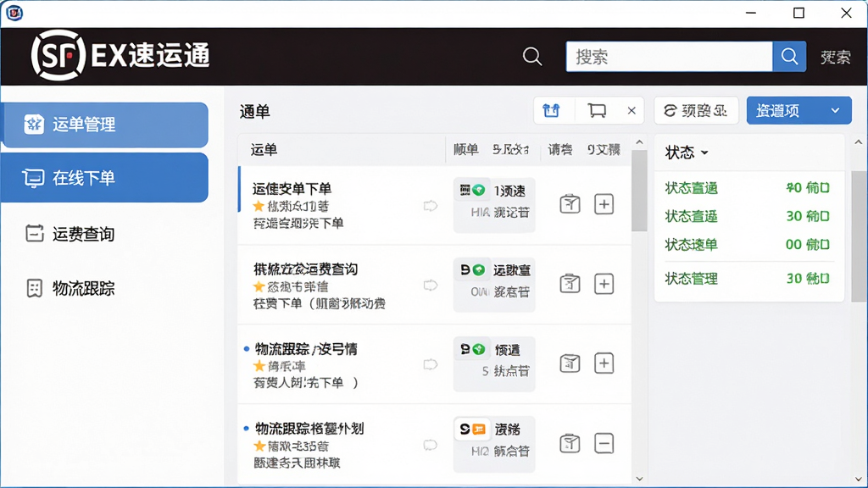This screenshot has height=488, width=868.
Task: Click the 物流跟踪 building icon
Action: (34, 288)
